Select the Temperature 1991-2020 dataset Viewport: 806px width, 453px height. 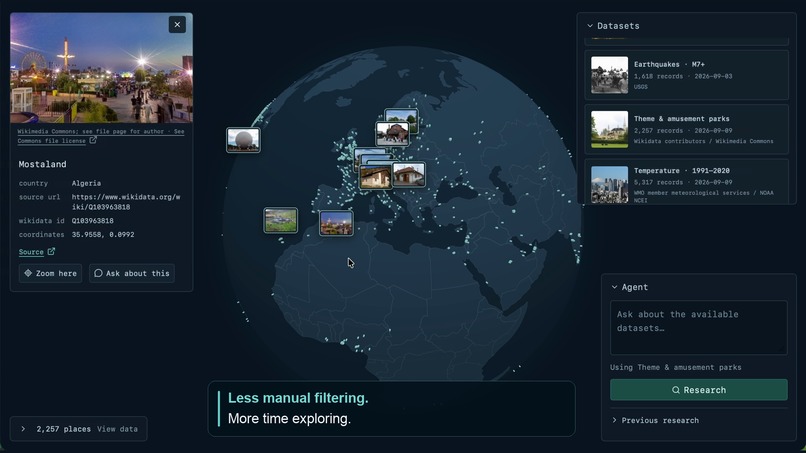point(686,182)
